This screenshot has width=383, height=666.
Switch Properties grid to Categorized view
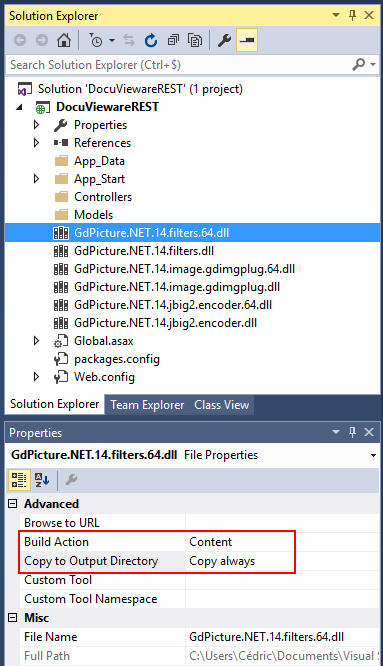tap(19, 480)
